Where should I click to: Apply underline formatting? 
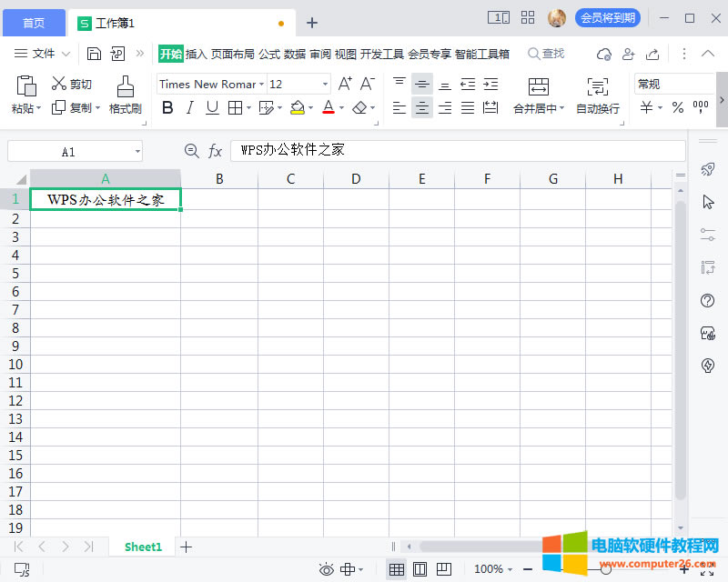point(213,107)
